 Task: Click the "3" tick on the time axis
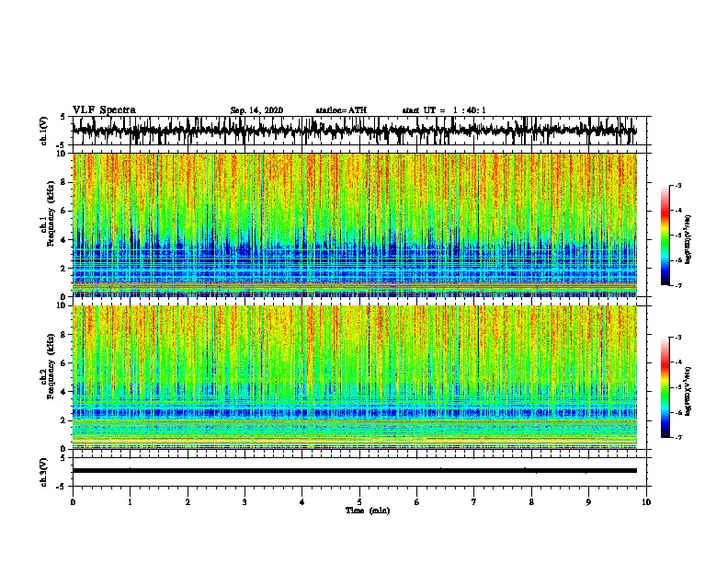tap(245, 502)
